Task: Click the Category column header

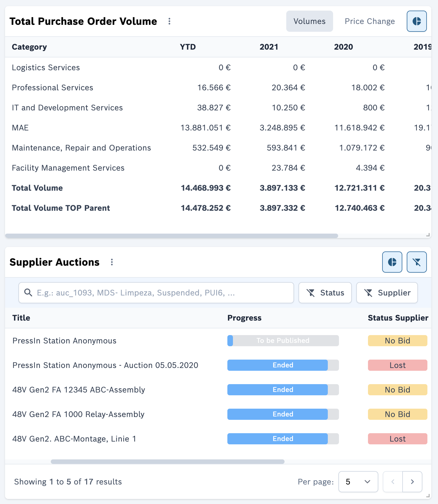Action: point(29,47)
